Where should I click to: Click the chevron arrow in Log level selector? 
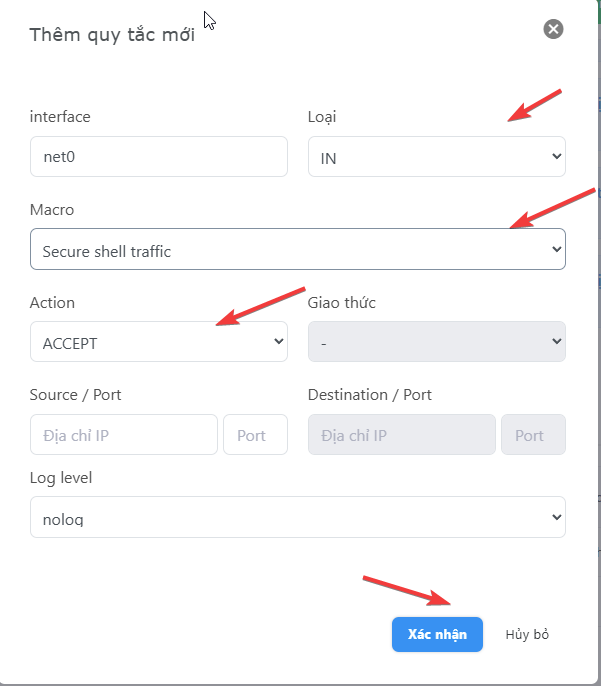(x=556, y=517)
